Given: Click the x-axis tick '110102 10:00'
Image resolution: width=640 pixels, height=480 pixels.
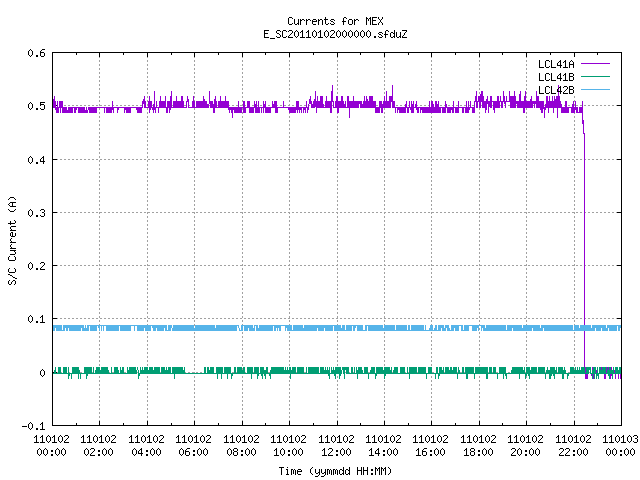Looking at the screenshot, I should coord(289,446).
